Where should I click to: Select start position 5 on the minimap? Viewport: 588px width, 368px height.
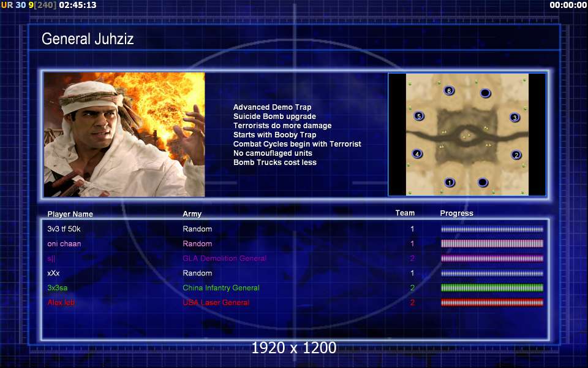419,116
